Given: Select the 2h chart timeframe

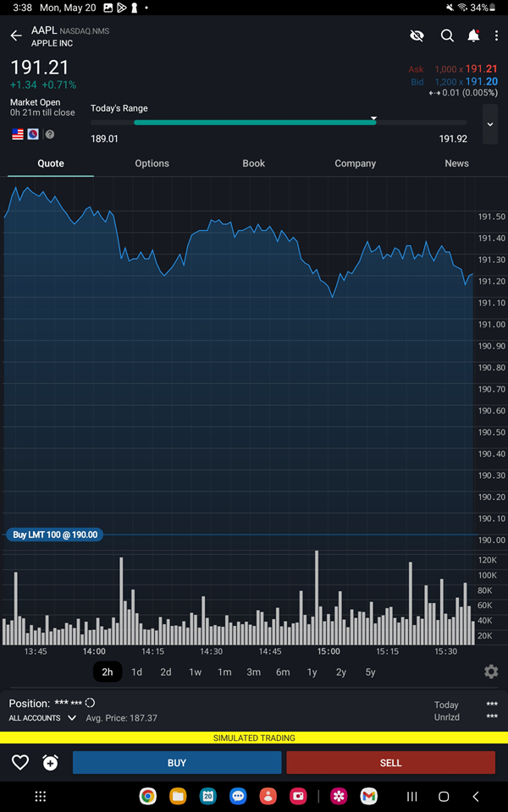Looking at the screenshot, I should pos(108,672).
